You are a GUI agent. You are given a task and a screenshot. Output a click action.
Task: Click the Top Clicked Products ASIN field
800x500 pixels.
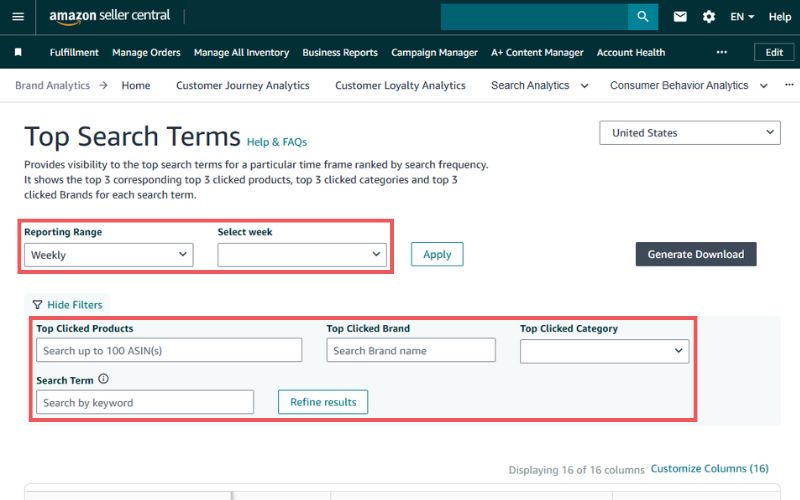coord(169,351)
